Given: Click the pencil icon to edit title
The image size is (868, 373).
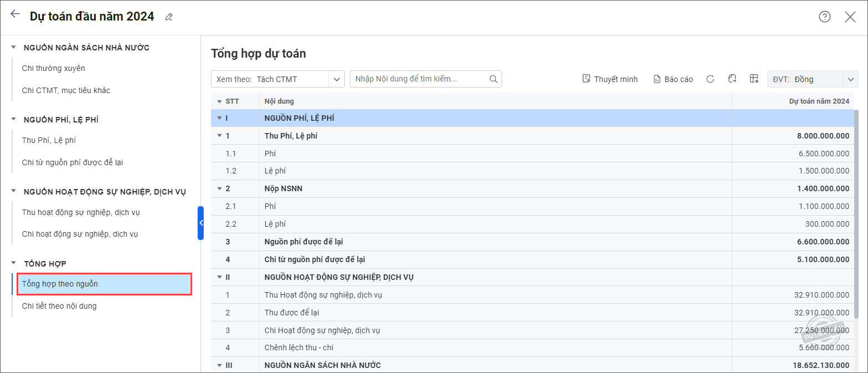Looking at the screenshot, I should click(169, 17).
